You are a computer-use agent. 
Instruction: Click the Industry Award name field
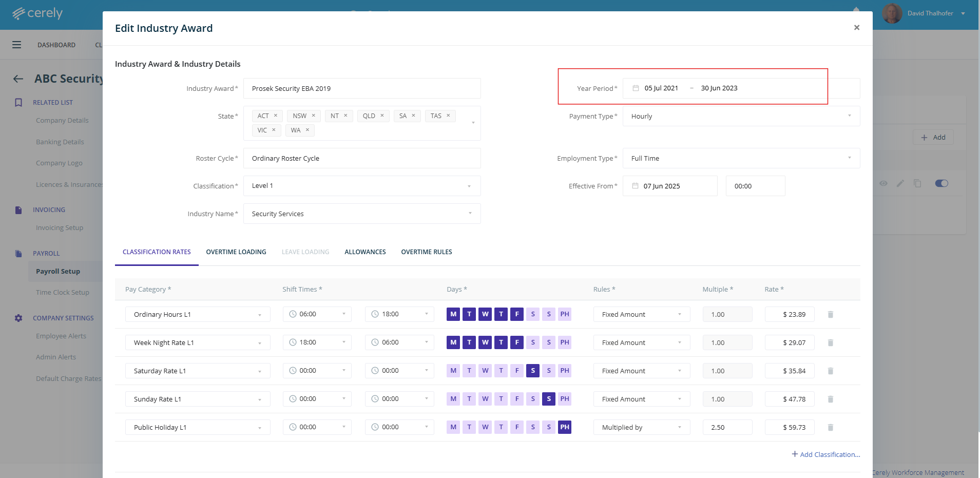tap(362, 88)
